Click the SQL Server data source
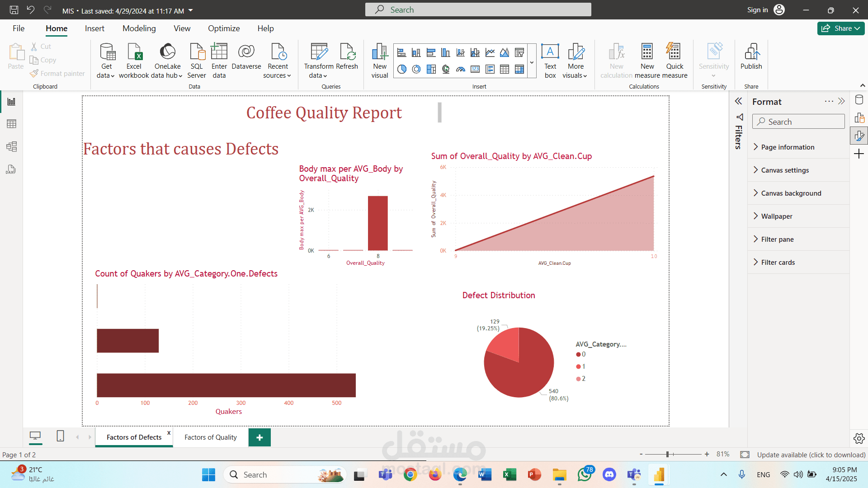 coord(197,61)
